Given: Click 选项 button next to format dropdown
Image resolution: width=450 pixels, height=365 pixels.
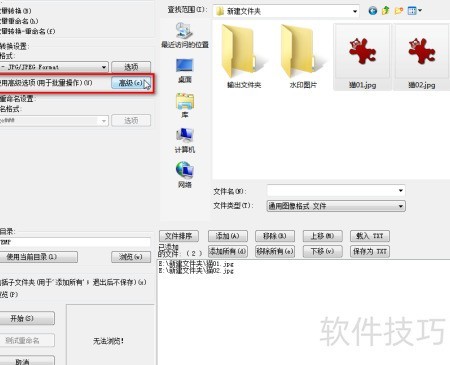Looking at the screenshot, I should tap(131, 67).
